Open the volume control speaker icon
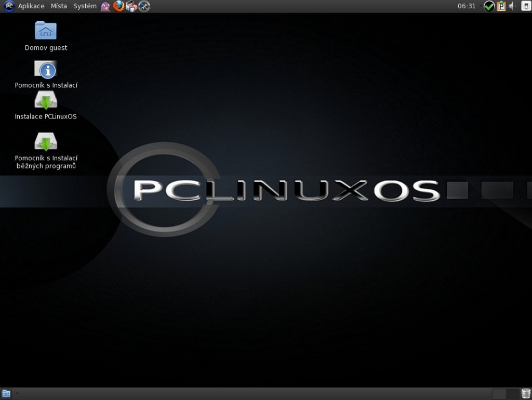Viewport: 532px width, 400px height. click(x=511, y=6)
